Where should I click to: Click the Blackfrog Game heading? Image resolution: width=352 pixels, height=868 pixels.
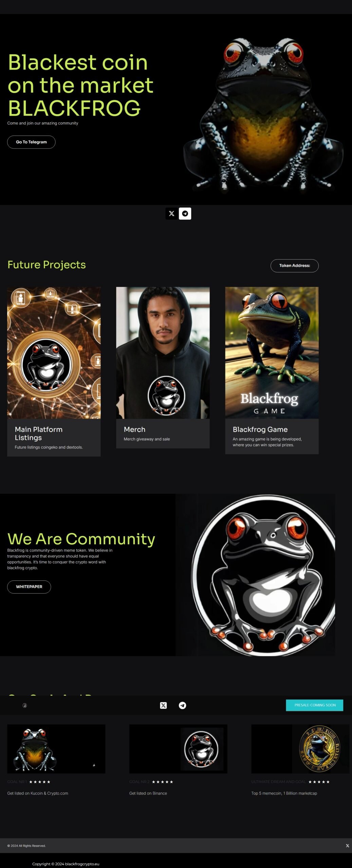pos(260,429)
